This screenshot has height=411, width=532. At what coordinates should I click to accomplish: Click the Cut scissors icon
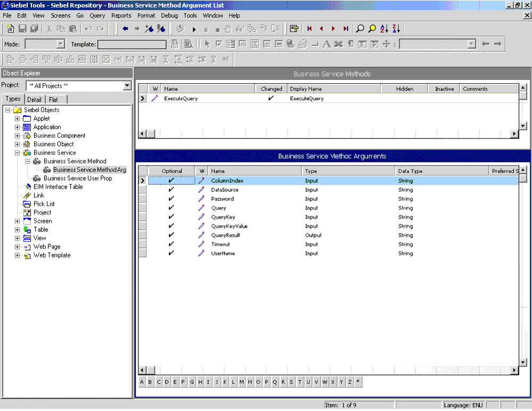pyautogui.click(x=49, y=29)
